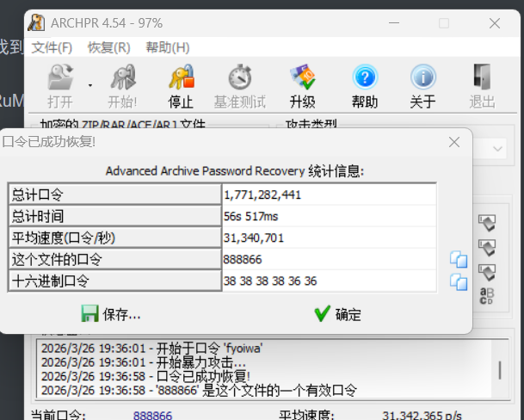Click log line 开始于口令 'fyoiwa'

pyautogui.click(x=152, y=349)
